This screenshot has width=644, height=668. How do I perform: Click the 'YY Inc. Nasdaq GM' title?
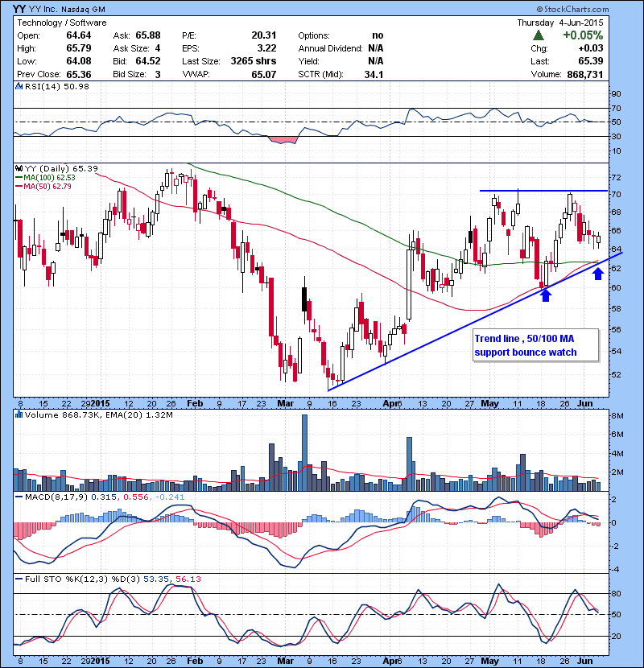67,9
